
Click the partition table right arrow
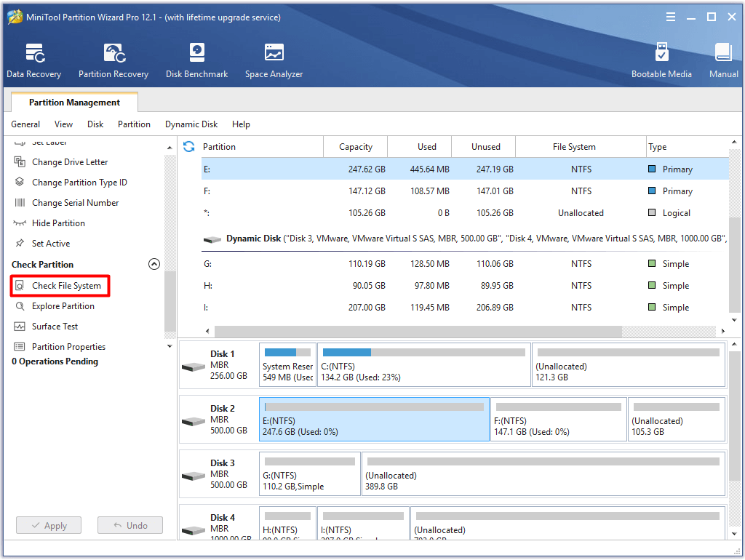click(723, 331)
